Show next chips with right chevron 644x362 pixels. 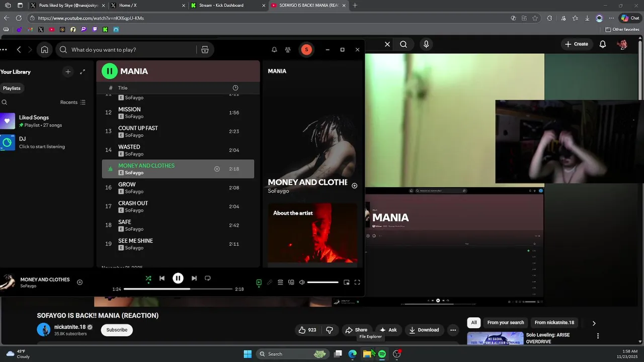pyautogui.click(x=594, y=323)
